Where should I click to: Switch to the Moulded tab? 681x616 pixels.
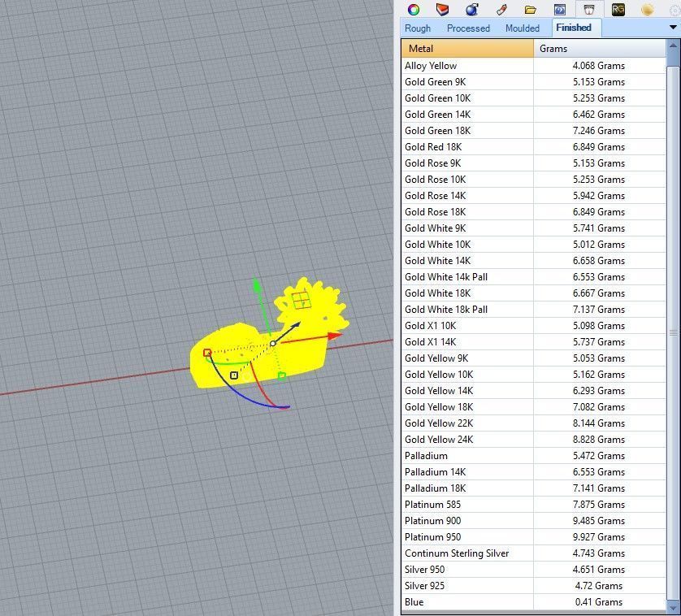pyautogui.click(x=522, y=28)
